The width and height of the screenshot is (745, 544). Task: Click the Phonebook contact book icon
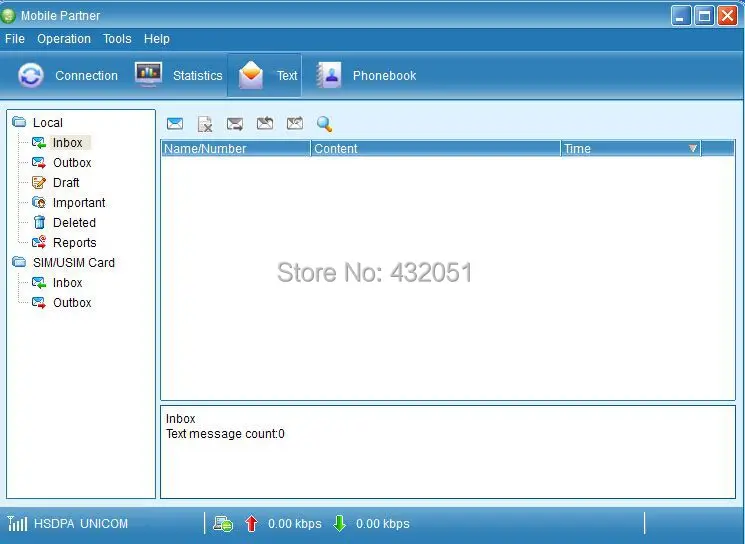[x=329, y=75]
